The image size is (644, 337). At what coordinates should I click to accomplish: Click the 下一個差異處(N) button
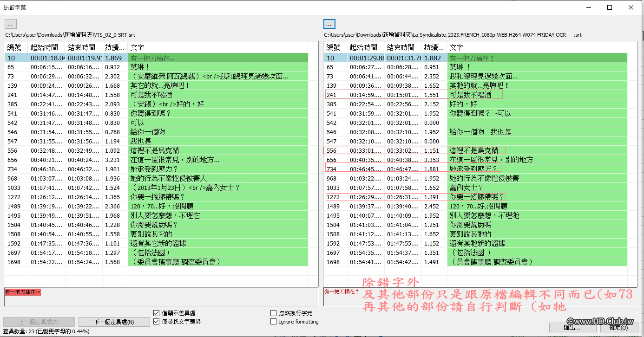[114, 321]
